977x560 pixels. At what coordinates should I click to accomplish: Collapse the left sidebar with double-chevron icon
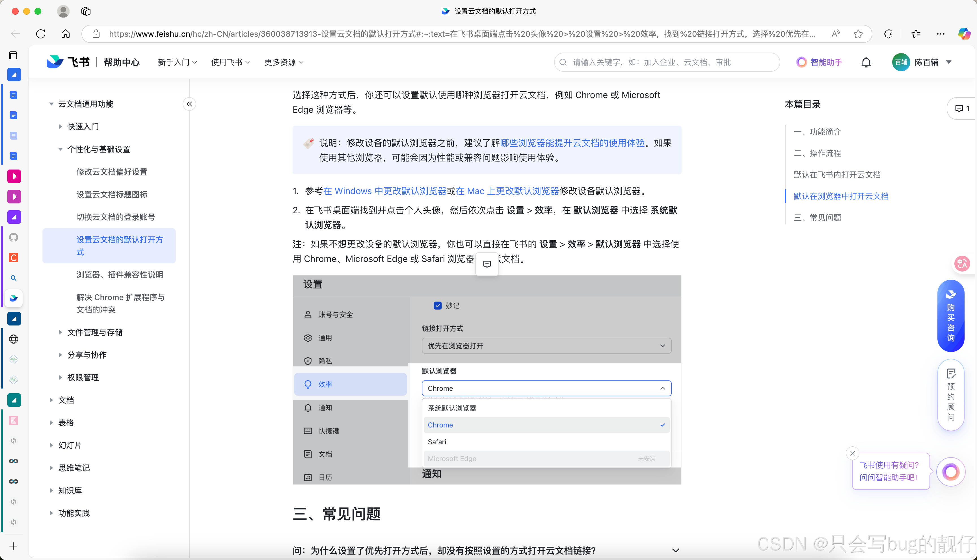point(189,104)
